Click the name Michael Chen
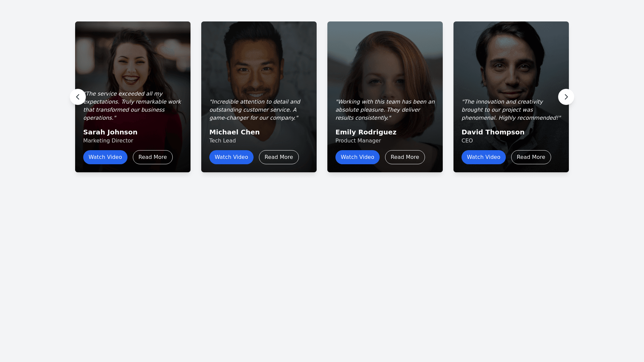Viewport: 644px width, 362px height. click(x=234, y=132)
